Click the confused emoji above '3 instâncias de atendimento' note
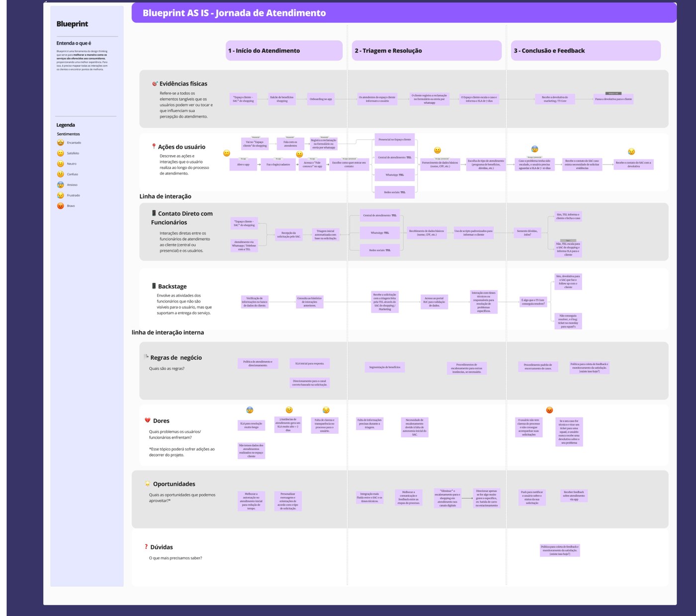 point(289,410)
